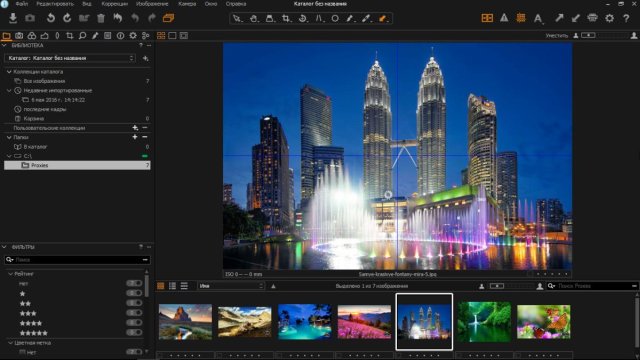The height and width of the screenshot is (360, 640).
Task: Open the browser sort-by Имя dropdown
Action: [231, 286]
